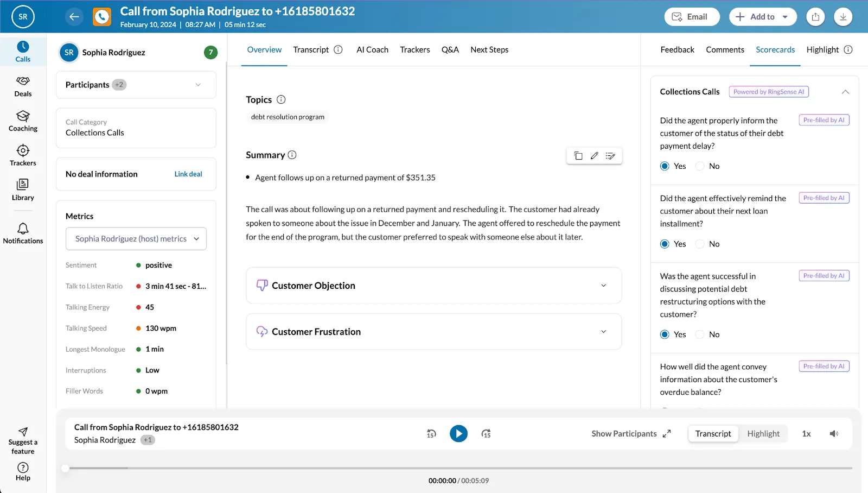868x493 pixels.
Task: Rewind 15 seconds in the player
Action: (431, 434)
